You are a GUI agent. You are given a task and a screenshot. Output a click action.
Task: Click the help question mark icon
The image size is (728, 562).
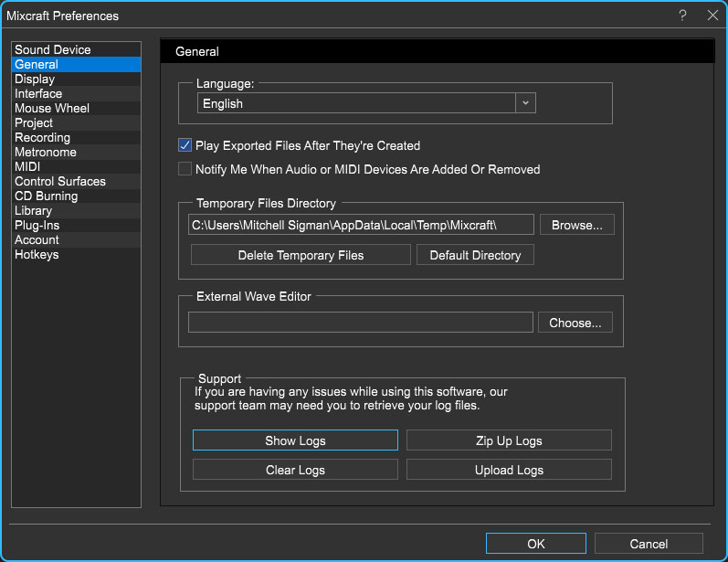click(682, 16)
